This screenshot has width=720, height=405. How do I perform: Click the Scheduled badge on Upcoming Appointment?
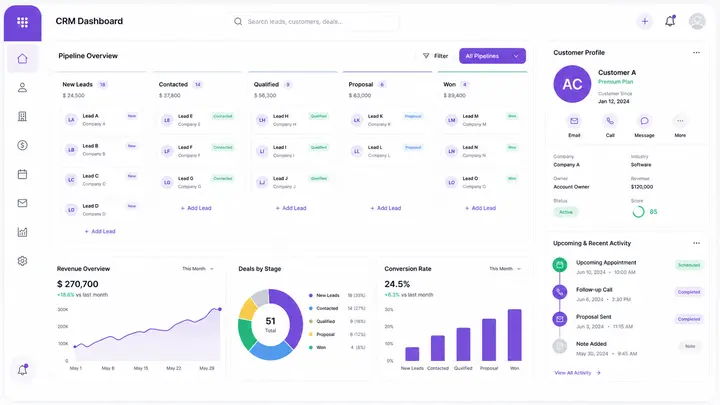pyautogui.click(x=689, y=265)
